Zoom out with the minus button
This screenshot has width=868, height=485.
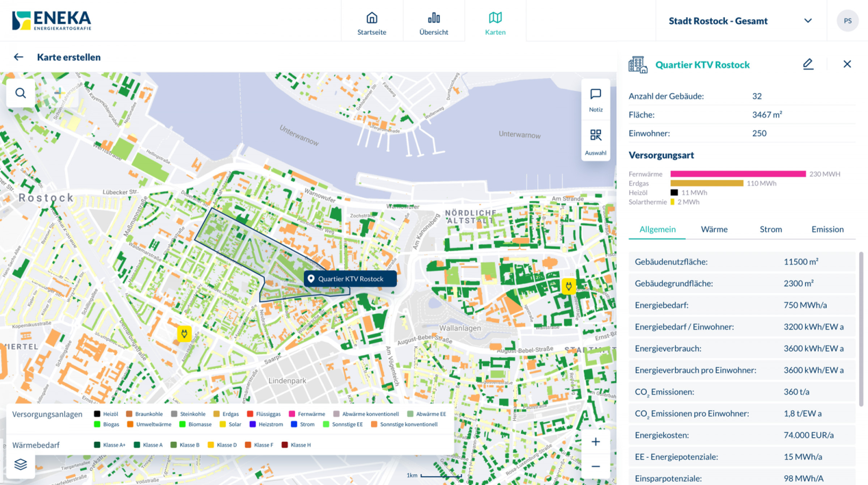pos(596,467)
